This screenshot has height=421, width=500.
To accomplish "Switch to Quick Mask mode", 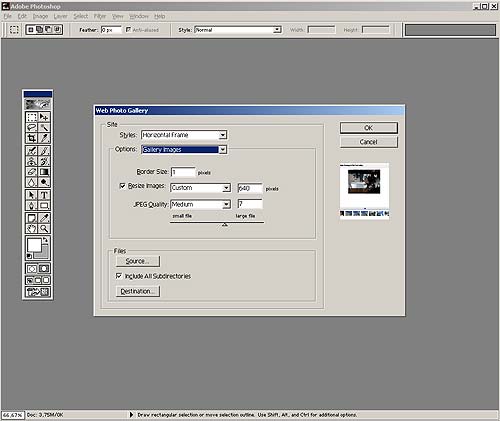I will click(44, 269).
